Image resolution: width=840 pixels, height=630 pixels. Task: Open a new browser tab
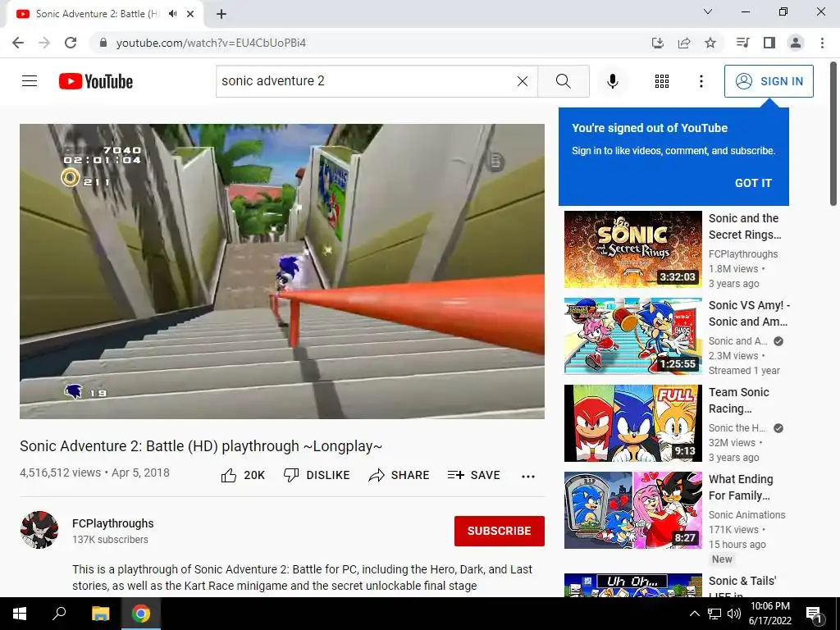tap(221, 14)
